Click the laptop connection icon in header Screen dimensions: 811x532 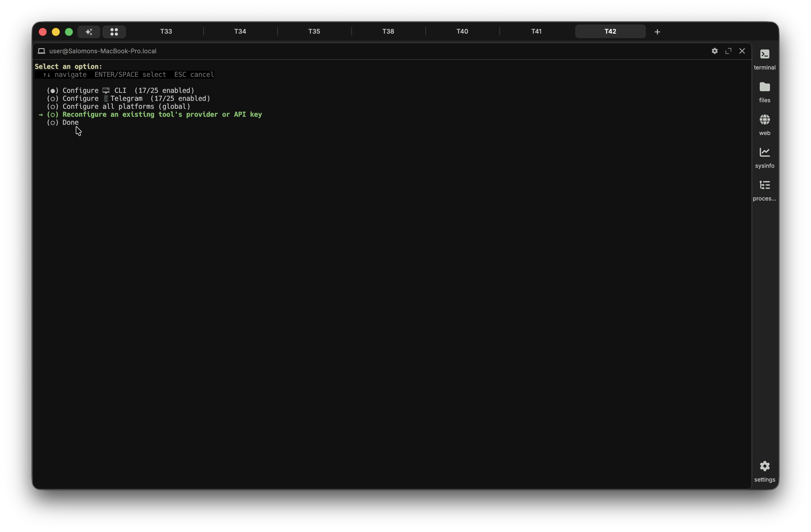(x=41, y=51)
